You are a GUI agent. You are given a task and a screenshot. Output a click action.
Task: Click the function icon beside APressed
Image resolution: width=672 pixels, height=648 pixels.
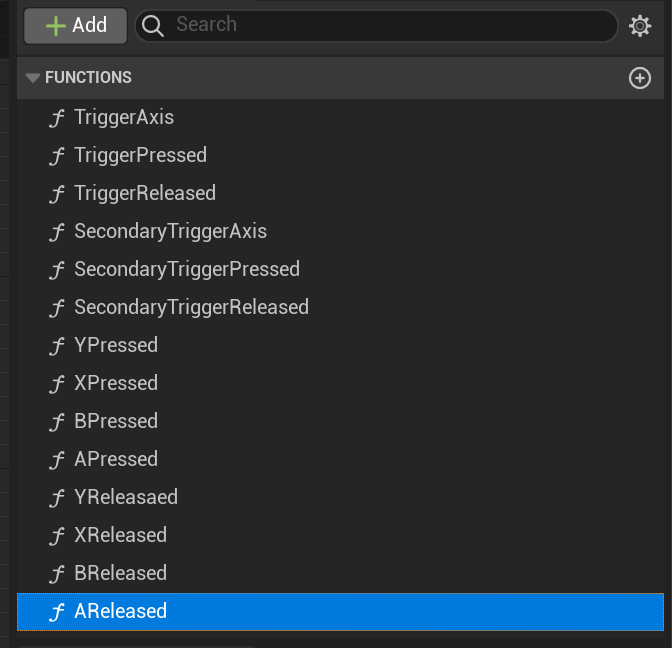coord(57,460)
